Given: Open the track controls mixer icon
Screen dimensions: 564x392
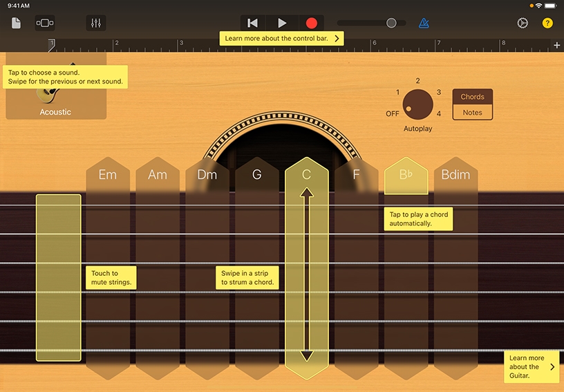Looking at the screenshot, I should click(96, 23).
